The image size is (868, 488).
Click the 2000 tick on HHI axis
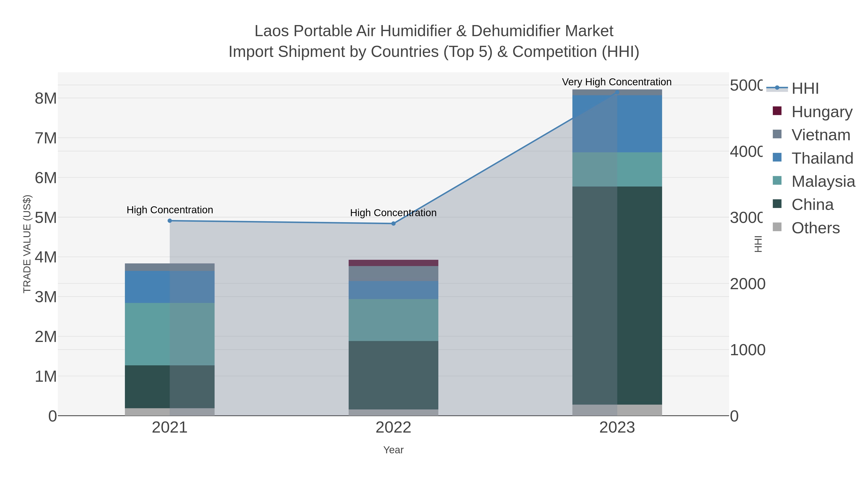[x=748, y=284]
